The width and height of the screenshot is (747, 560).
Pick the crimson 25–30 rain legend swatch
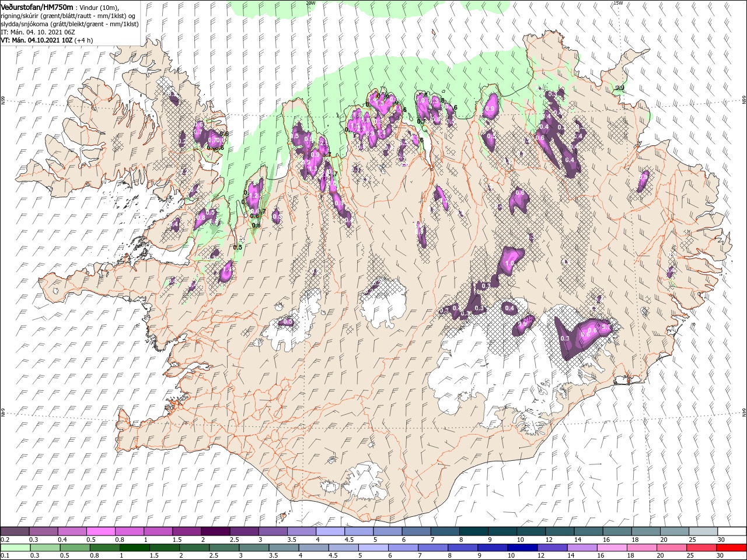coord(703,548)
